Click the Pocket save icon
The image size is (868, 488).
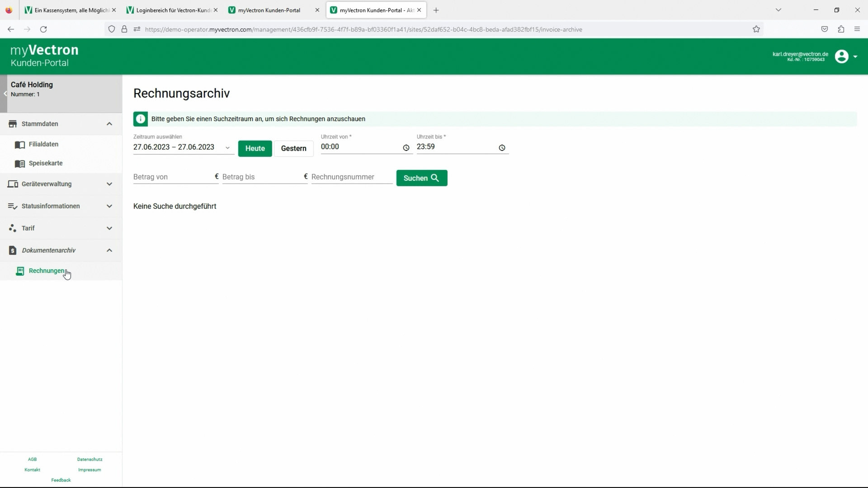tap(825, 29)
